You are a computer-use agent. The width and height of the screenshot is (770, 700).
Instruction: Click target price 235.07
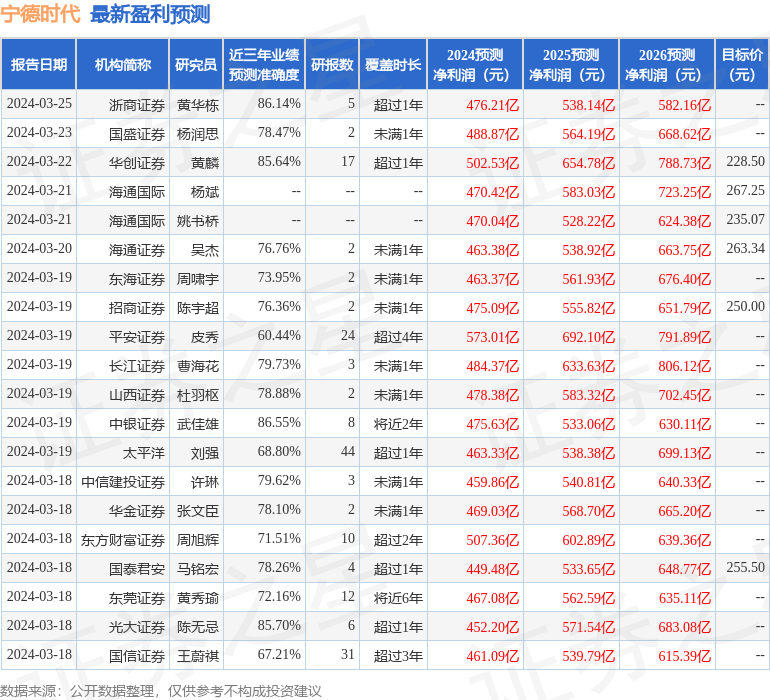coord(745,220)
